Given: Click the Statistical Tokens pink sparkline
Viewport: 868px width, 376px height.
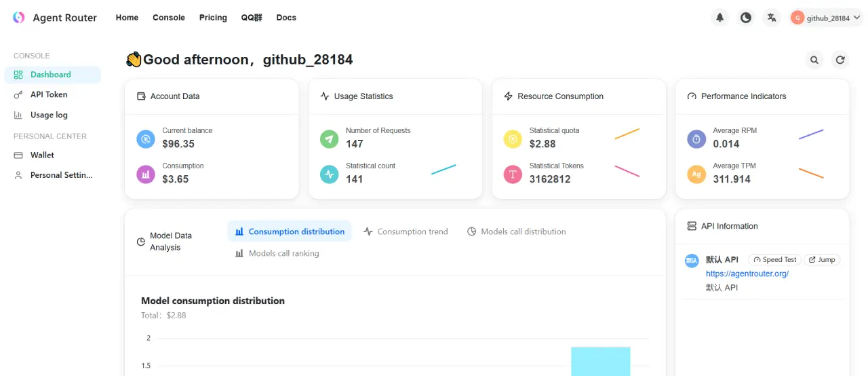Looking at the screenshot, I should coord(627,172).
